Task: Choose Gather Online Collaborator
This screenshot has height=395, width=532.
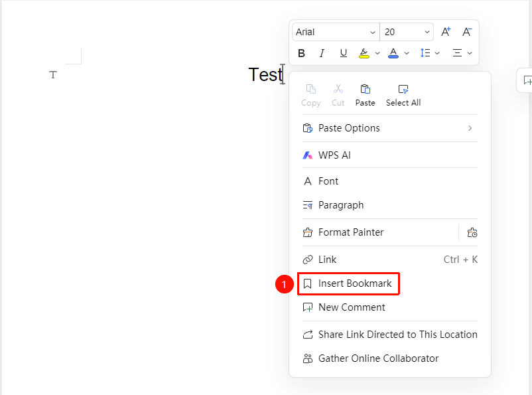Action: pos(390,358)
